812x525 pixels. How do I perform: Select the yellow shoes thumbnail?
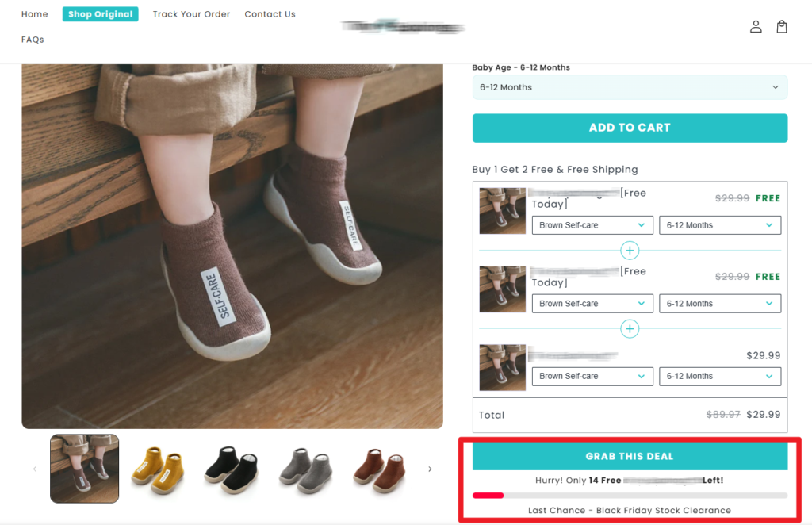click(x=157, y=469)
